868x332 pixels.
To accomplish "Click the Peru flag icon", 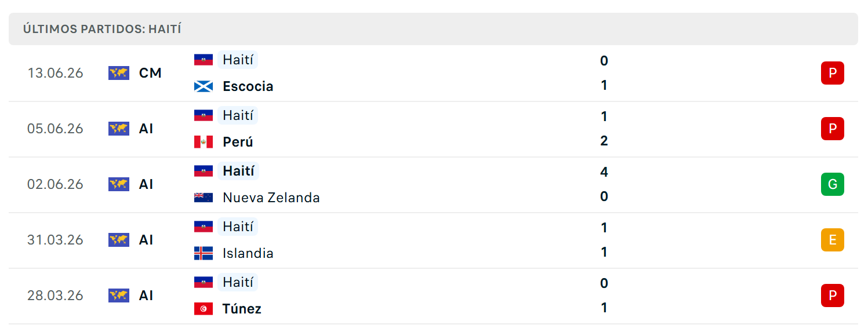I will (x=204, y=142).
